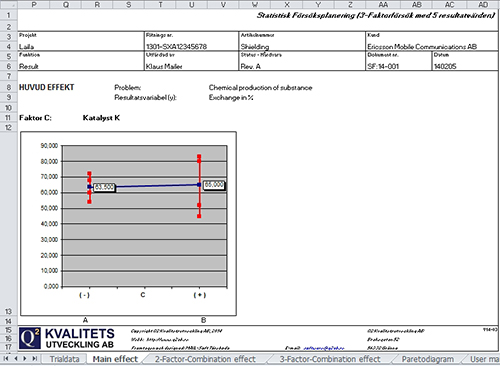Click previous sheet navigation arrow
This screenshot has height=366, width=500.
pos(16,359)
